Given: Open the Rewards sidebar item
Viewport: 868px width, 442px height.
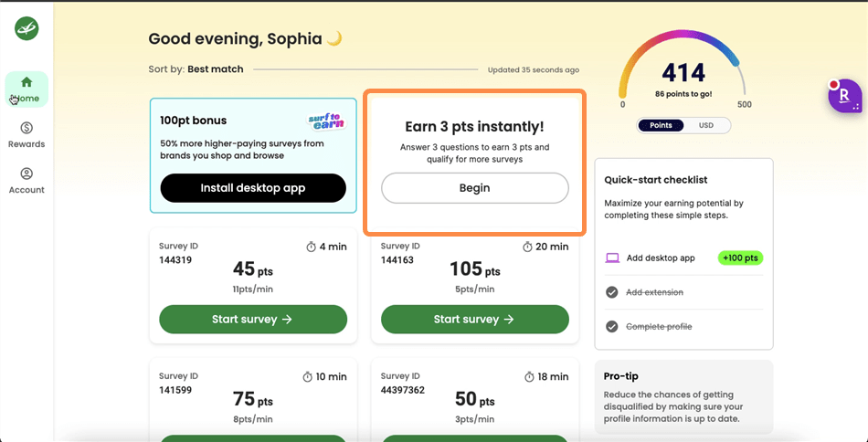Looking at the screenshot, I should tap(26, 135).
